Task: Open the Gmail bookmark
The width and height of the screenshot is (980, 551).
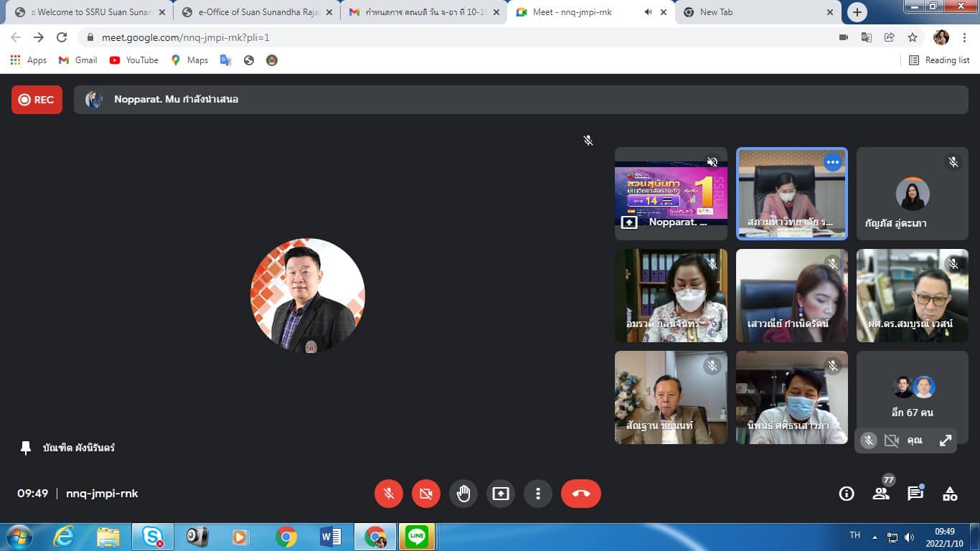Action: (x=78, y=60)
